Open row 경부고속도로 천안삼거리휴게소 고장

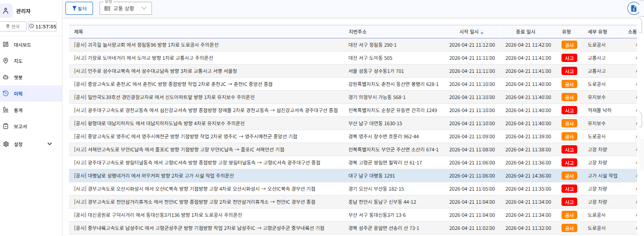click(x=353, y=202)
